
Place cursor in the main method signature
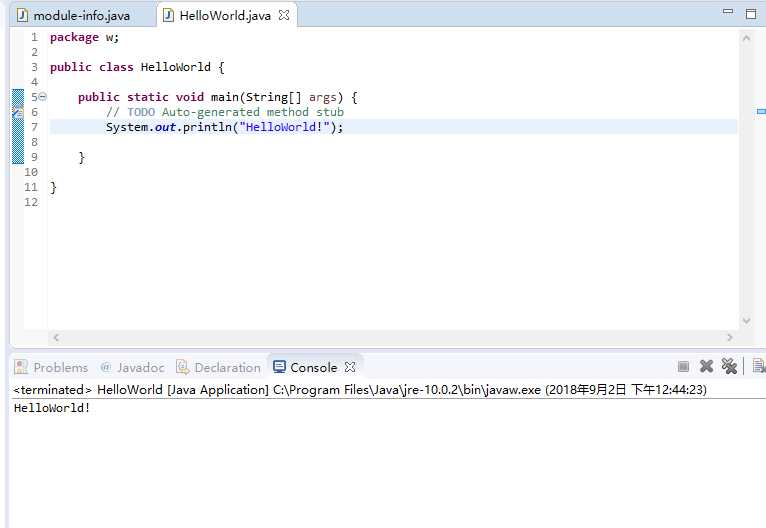point(218,97)
